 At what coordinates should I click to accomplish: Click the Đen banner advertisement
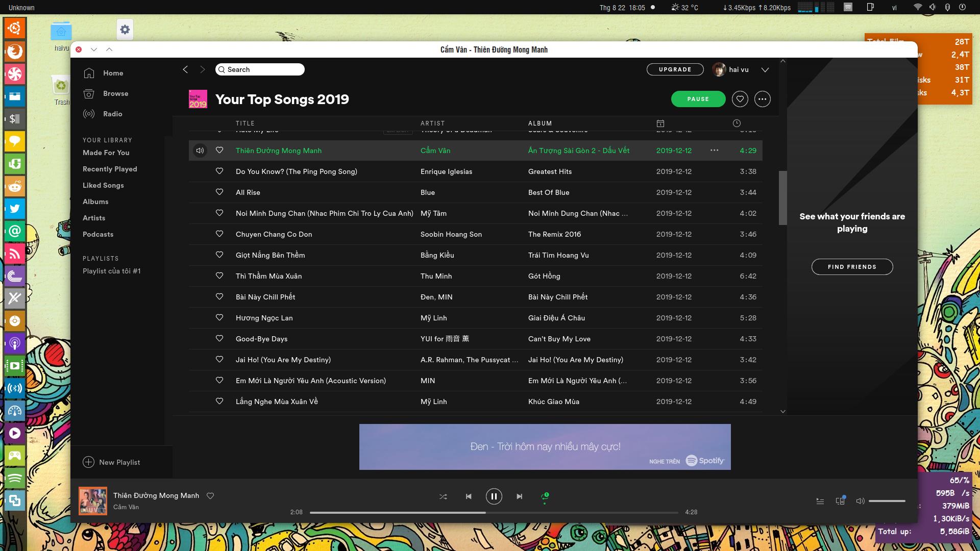coord(545,447)
